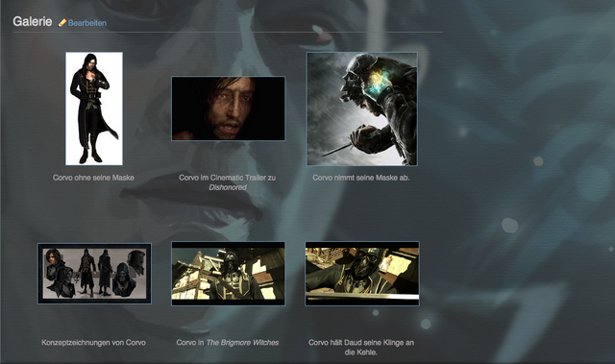Open the Konzeptzeichnungen von Corvo thumbnail

[94, 274]
